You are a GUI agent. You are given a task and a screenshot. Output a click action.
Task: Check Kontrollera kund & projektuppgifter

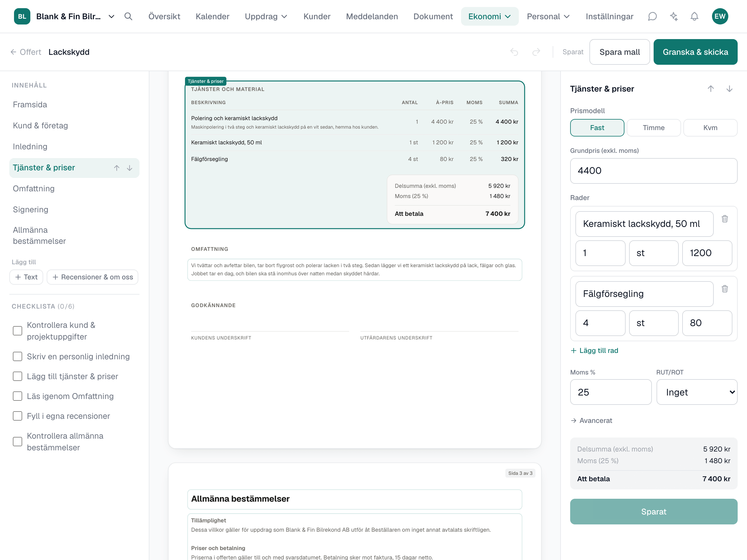tap(17, 331)
